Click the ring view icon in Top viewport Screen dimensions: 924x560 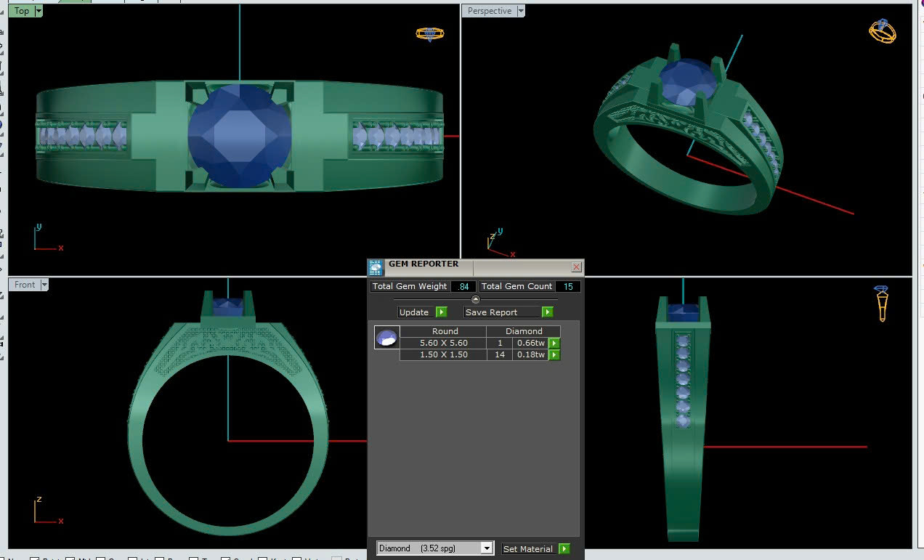click(429, 33)
